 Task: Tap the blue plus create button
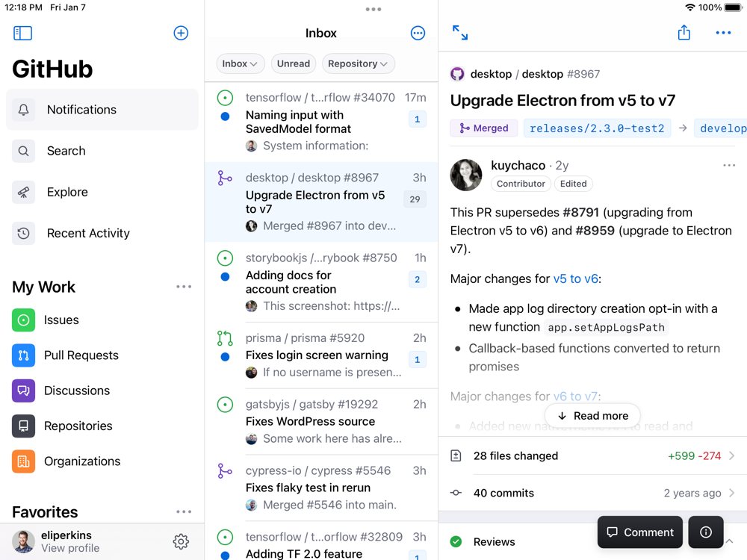pyautogui.click(x=181, y=33)
